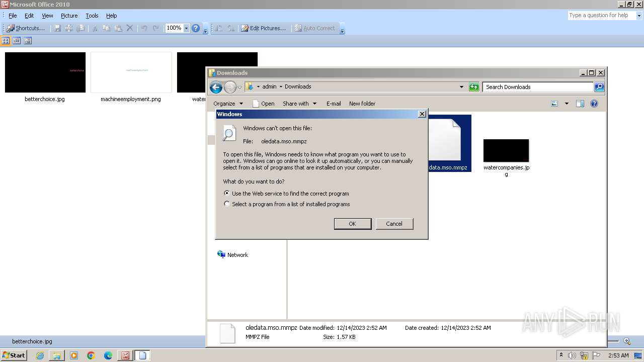Click the Auto Correct button
644x362 pixels.
click(315, 28)
